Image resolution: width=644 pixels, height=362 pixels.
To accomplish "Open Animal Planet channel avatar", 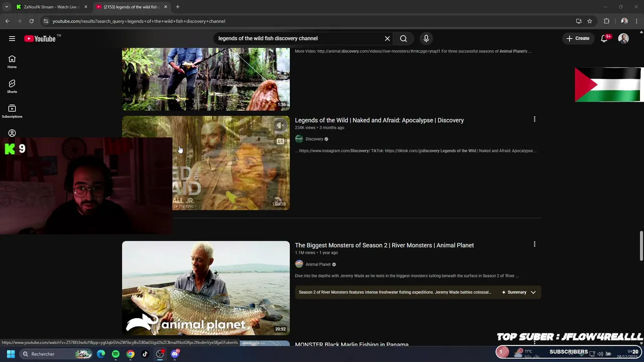I will click(x=299, y=264).
